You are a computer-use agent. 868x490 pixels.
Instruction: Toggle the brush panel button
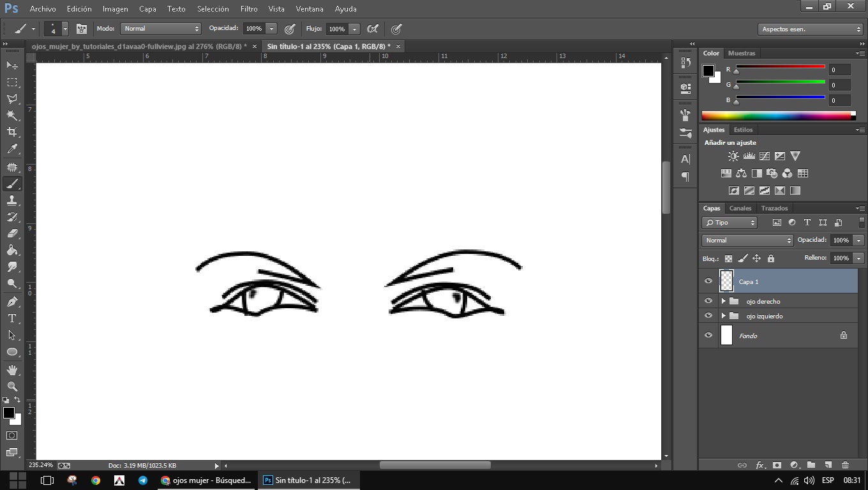[82, 29]
